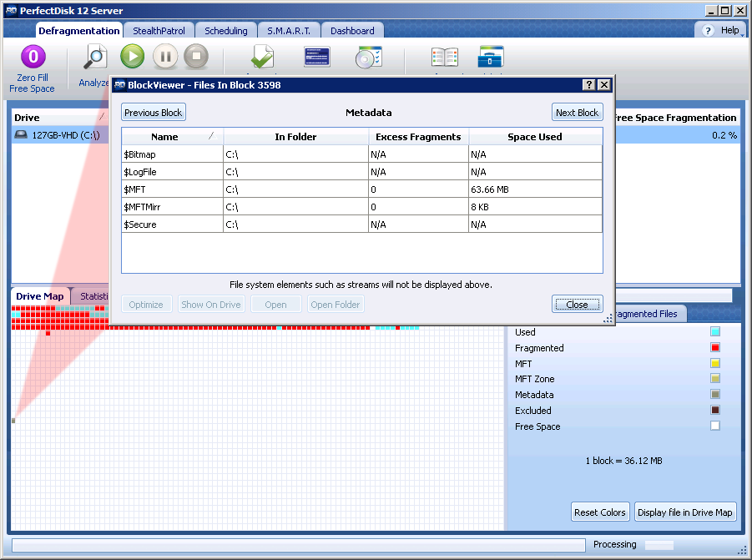Click the 8 KB space used cell

tap(535, 207)
